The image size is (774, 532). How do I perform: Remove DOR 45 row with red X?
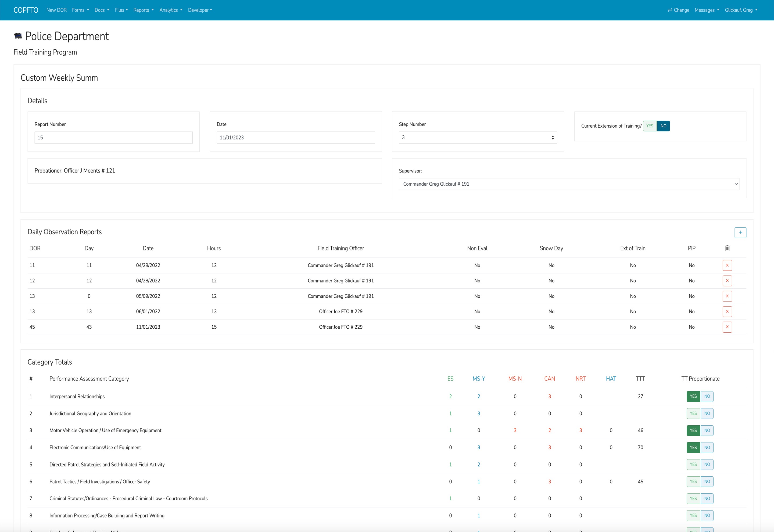coord(727,327)
